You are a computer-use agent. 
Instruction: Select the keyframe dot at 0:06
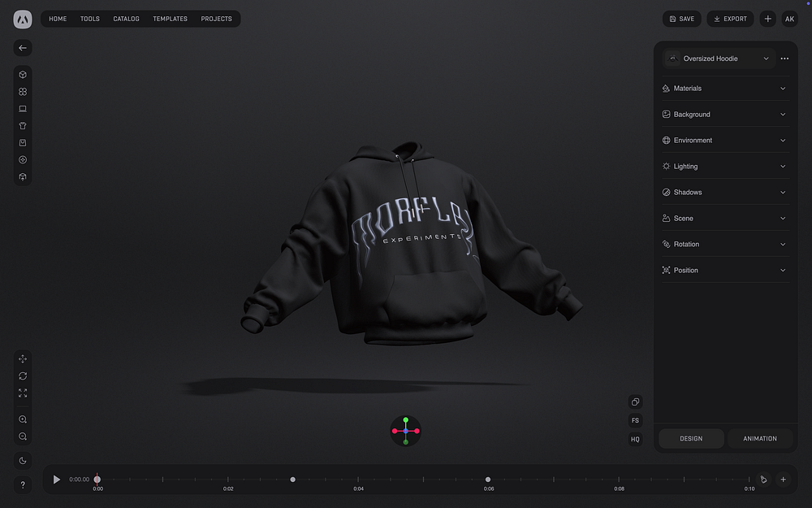tap(488, 480)
